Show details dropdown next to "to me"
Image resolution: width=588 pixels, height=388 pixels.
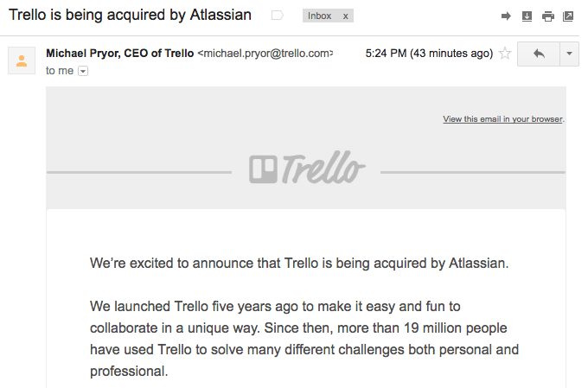[x=84, y=72]
